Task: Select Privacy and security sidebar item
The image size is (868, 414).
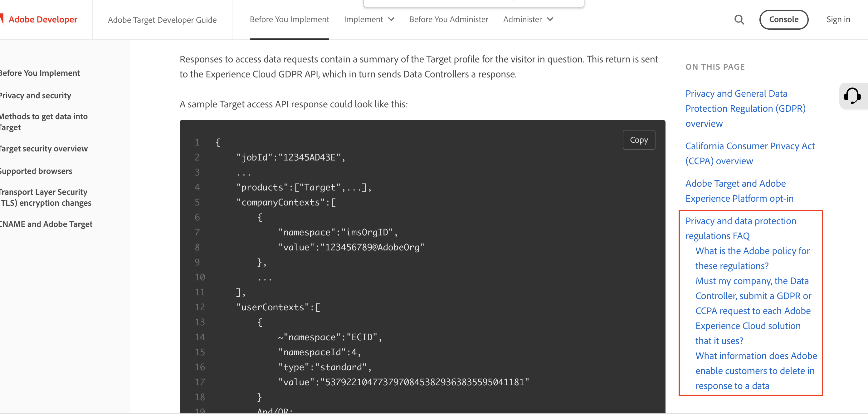Action: coord(35,96)
